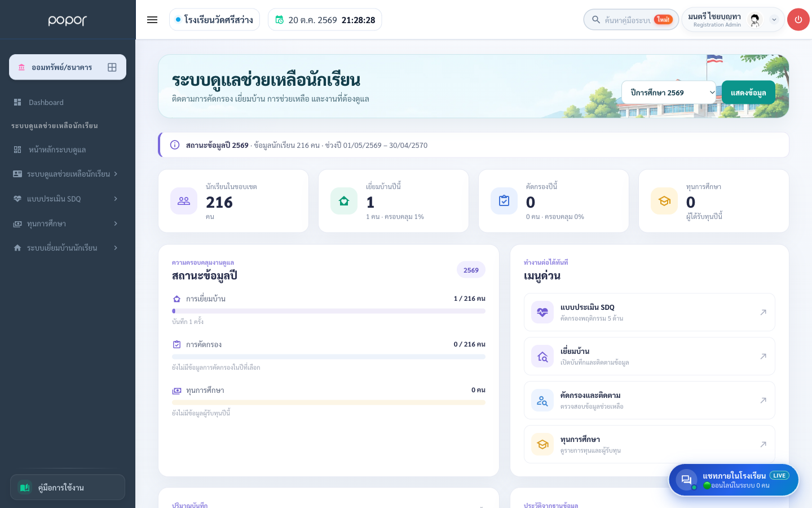This screenshot has height=508, width=812.
Task: Click the clipboard icon in คัดกรองปีนี้ card
Action: tap(504, 201)
